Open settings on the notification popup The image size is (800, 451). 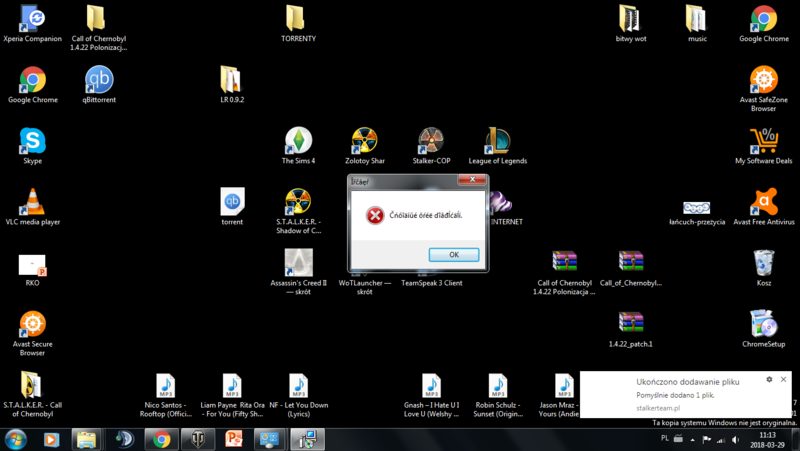point(769,380)
